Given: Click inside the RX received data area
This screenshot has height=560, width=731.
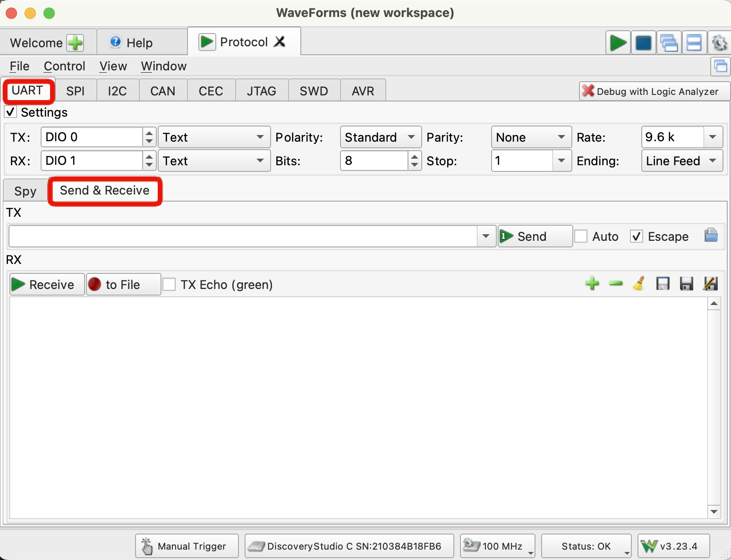Looking at the screenshot, I should click(x=359, y=408).
